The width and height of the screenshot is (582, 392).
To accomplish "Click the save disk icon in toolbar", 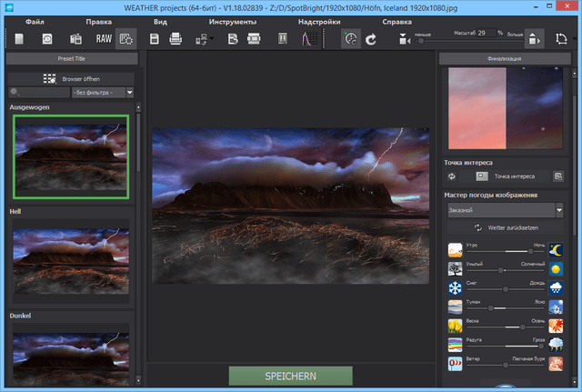I will (x=155, y=39).
